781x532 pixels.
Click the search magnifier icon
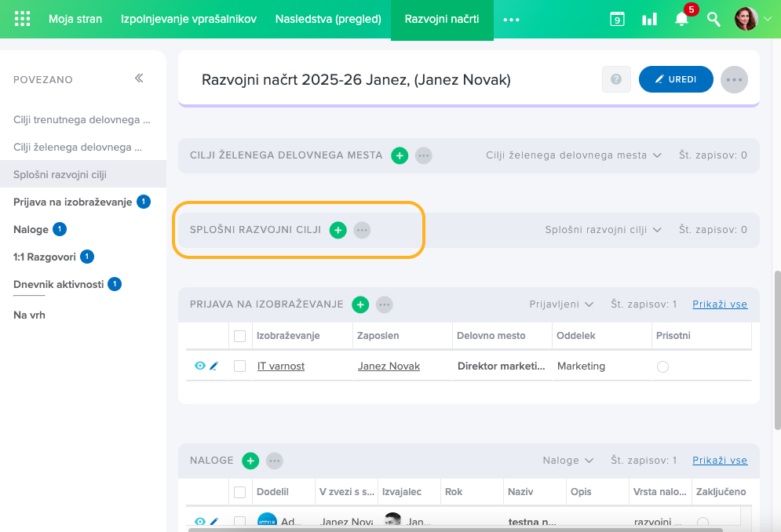[x=713, y=19]
